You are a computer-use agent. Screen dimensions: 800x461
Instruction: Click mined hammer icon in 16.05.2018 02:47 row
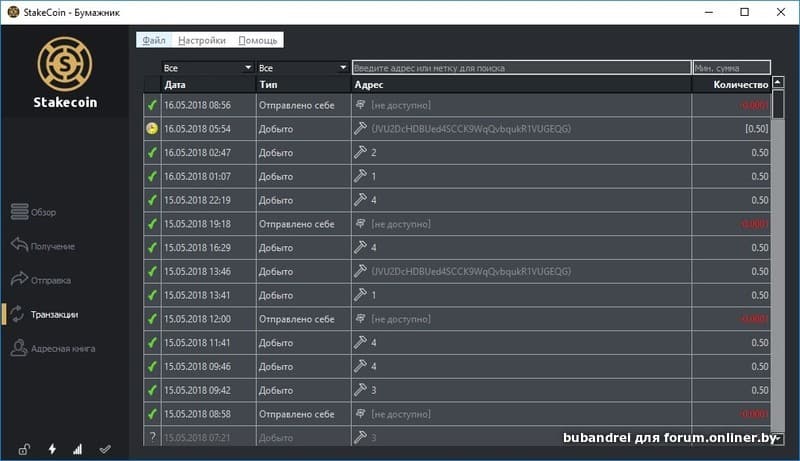coord(360,152)
